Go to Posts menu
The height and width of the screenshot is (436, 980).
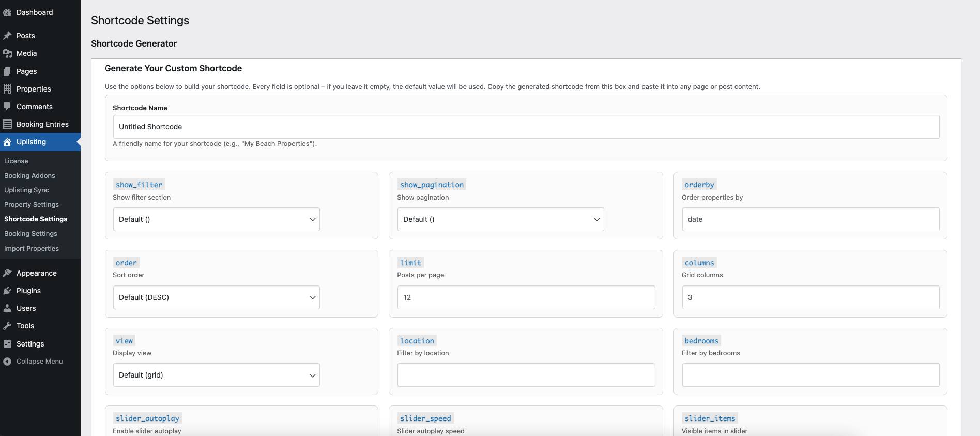click(40, 36)
